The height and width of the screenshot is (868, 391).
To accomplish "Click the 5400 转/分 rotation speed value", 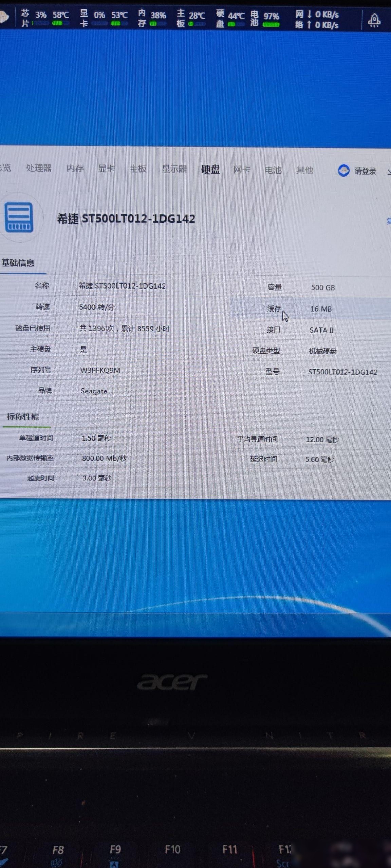I will (x=96, y=307).
